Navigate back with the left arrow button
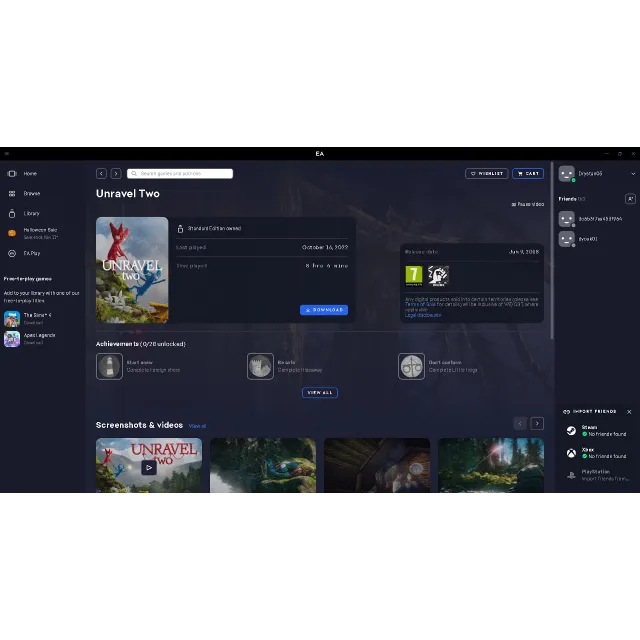Image resolution: width=640 pixels, height=640 pixels. click(101, 173)
